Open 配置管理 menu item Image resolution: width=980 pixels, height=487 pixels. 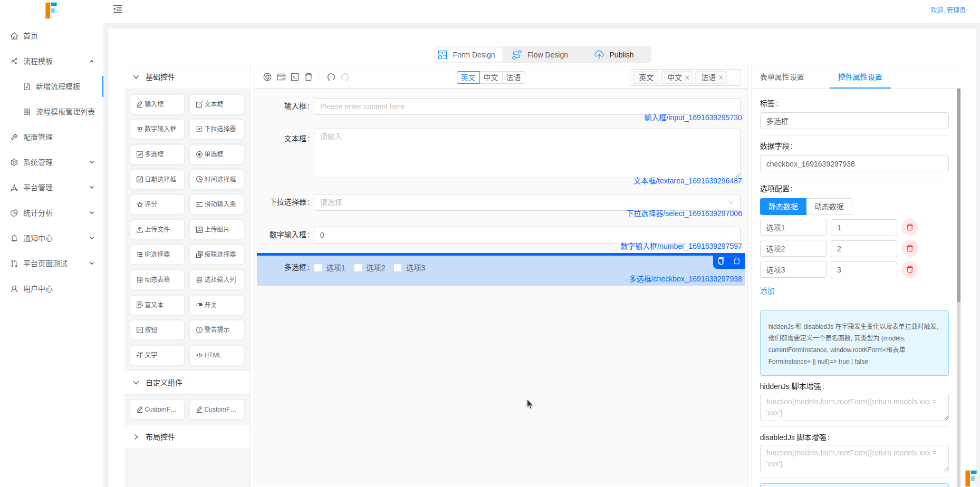coord(52,137)
